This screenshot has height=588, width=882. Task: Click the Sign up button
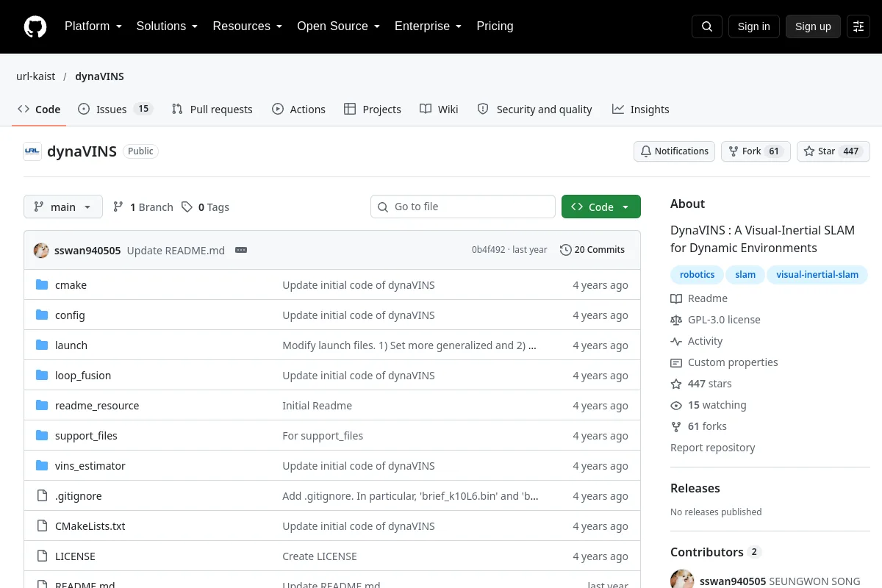pos(813,26)
